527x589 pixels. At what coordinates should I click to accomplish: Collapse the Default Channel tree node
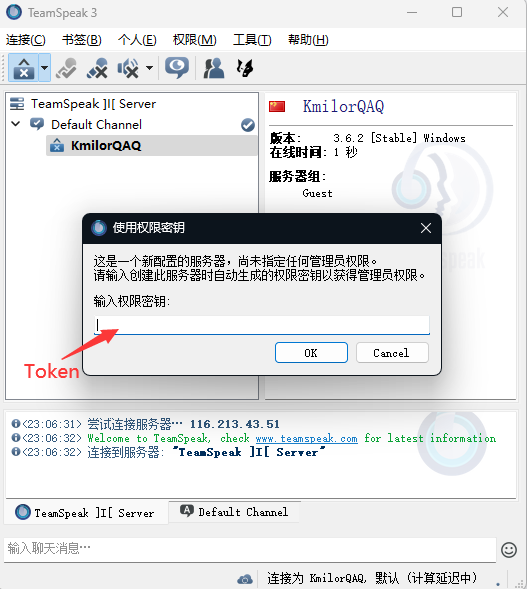click(15, 124)
